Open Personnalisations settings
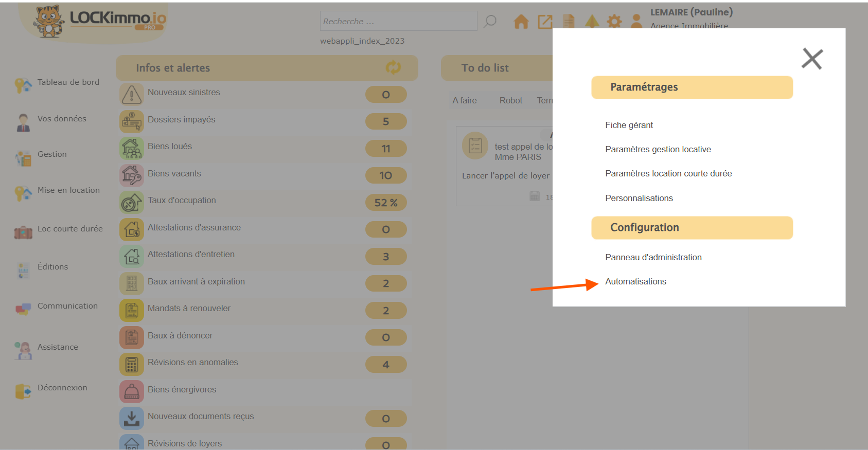Screen dimensions: 868x450 [639, 198]
